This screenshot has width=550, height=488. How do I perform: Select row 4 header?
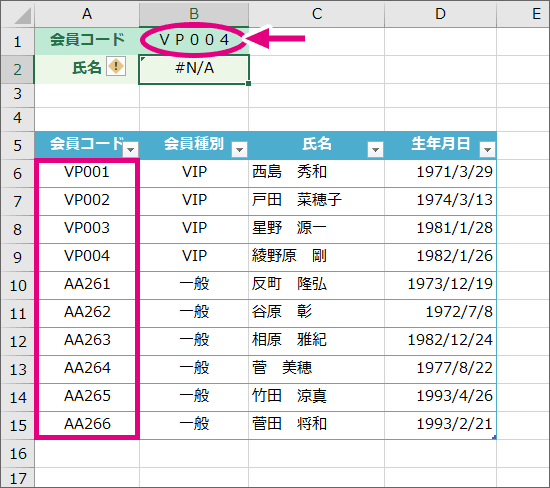[18, 118]
